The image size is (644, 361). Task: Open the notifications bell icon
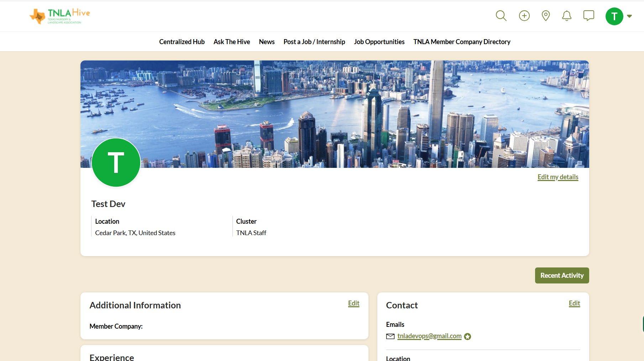[566, 16]
